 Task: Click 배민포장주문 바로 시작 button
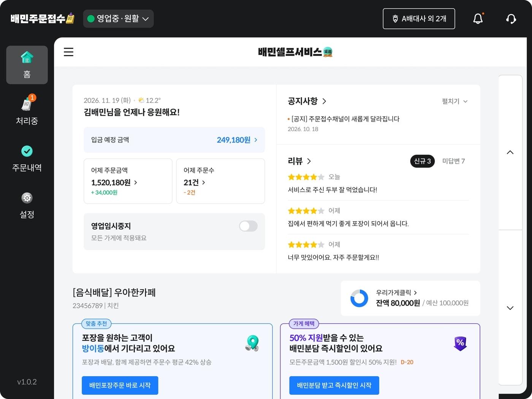pos(120,385)
